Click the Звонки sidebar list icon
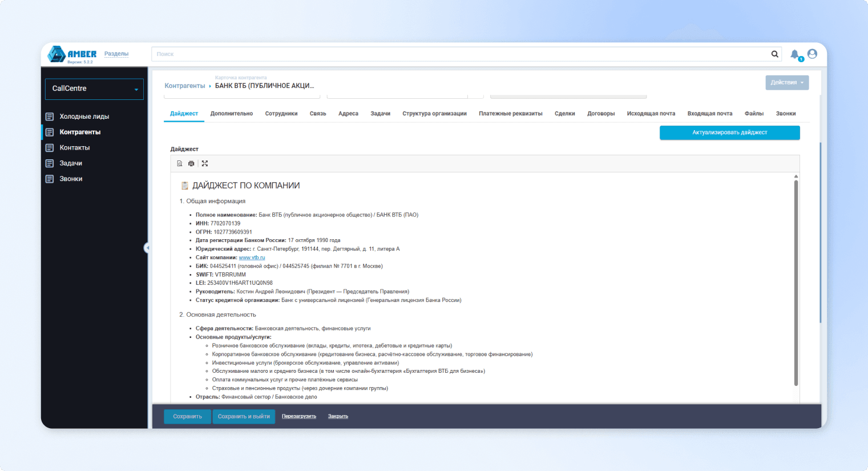 (50, 179)
